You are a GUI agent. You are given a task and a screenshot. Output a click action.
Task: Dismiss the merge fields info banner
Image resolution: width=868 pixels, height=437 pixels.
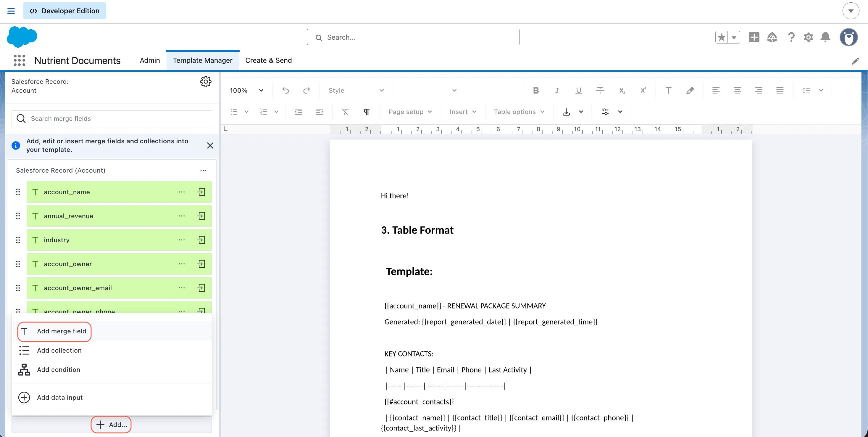coord(210,145)
